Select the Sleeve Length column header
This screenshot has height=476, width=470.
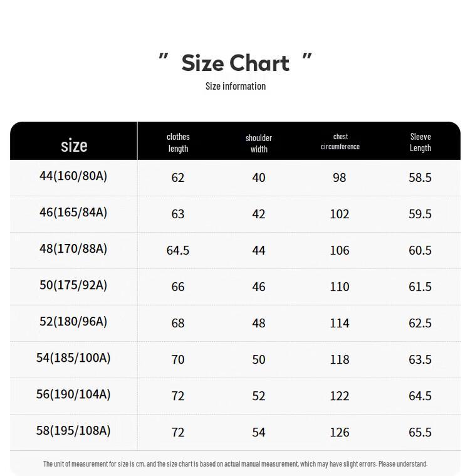coord(420,142)
